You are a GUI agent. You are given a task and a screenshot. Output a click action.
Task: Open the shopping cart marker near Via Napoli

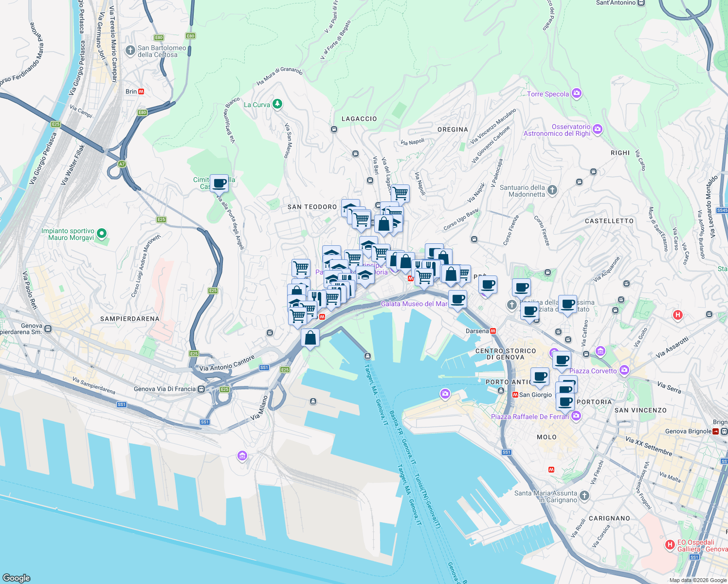tap(400, 193)
